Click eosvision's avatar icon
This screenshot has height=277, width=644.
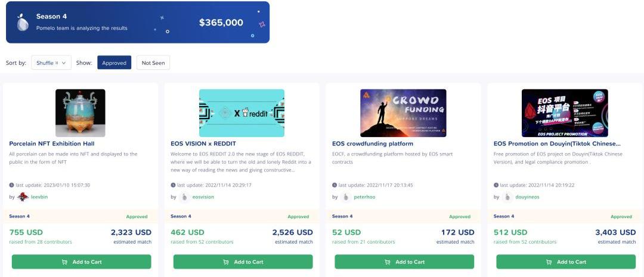pyautogui.click(x=184, y=197)
